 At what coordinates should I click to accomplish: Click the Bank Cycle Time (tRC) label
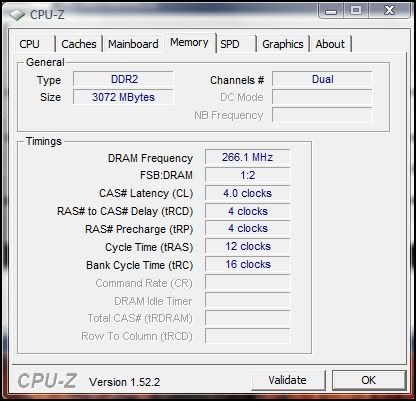tap(140, 265)
